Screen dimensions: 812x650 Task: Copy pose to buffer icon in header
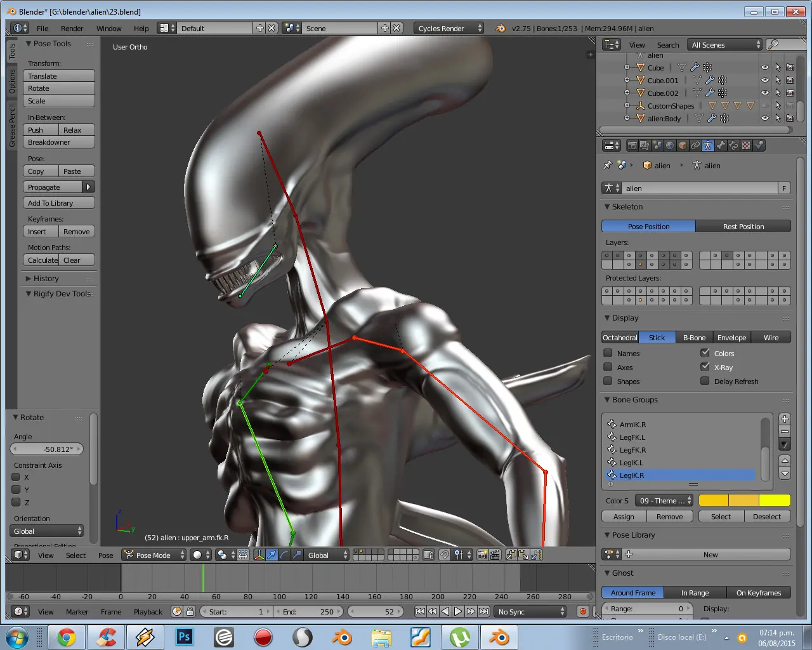point(511,555)
